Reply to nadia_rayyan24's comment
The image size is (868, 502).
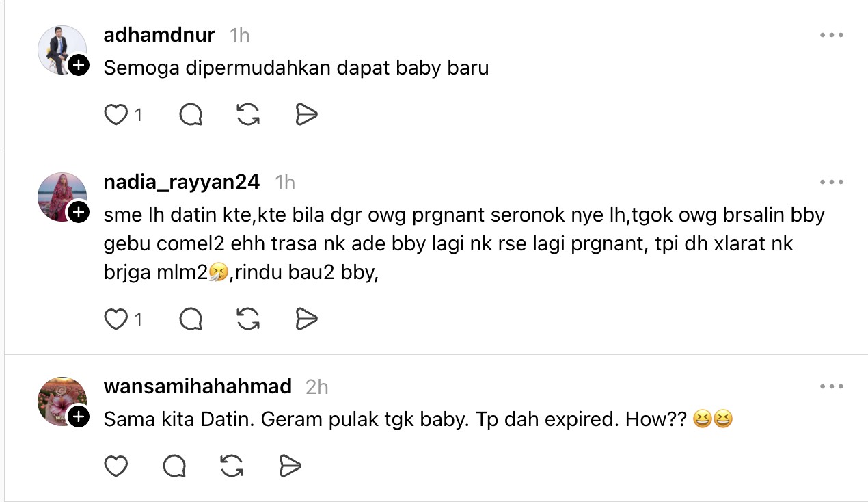tap(191, 319)
